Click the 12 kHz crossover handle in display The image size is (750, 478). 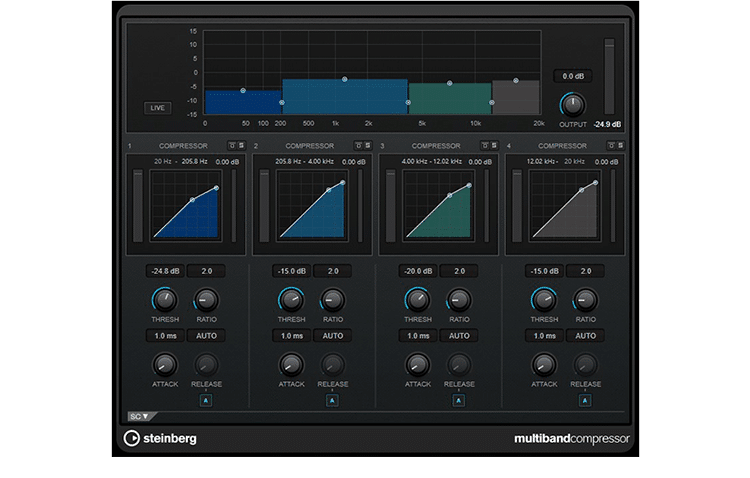(491, 102)
